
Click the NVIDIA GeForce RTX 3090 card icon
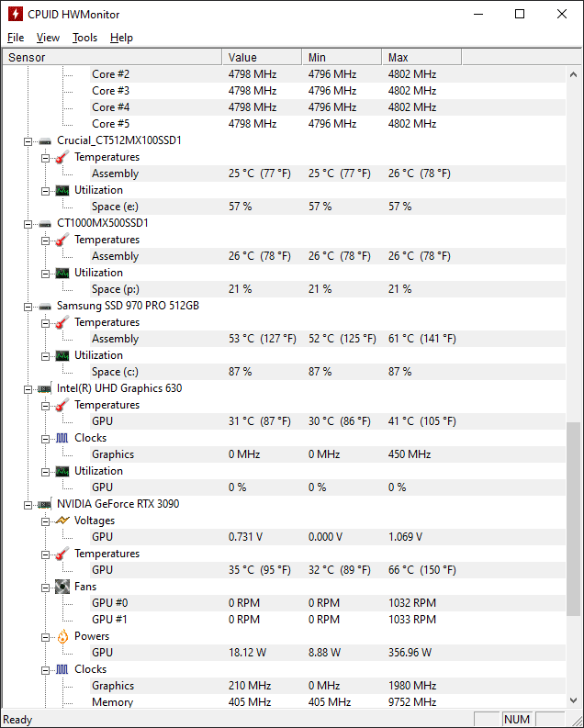click(45, 505)
